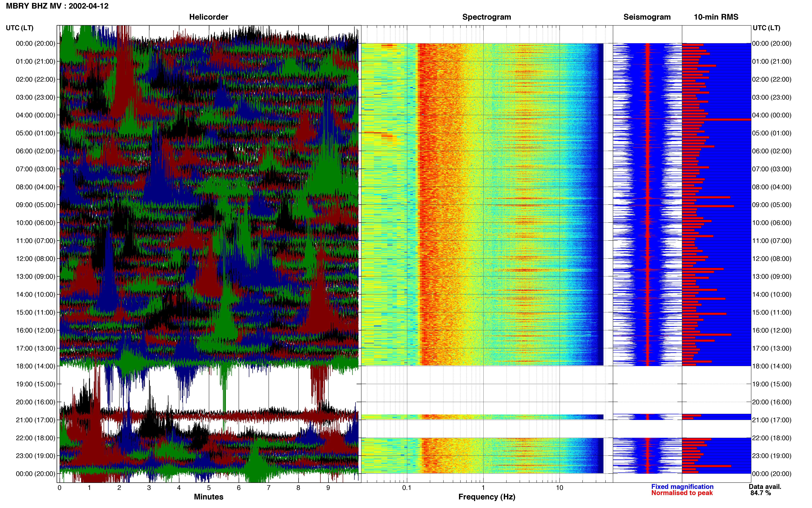Screen dimensions: 812x508
Task: Click left-axis time label 23:00 (19:00)
Action: point(36,456)
